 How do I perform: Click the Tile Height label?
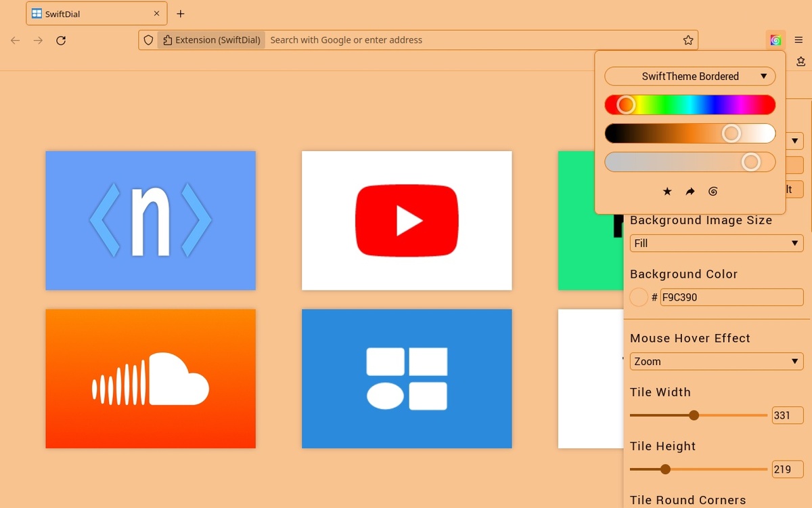(662, 446)
